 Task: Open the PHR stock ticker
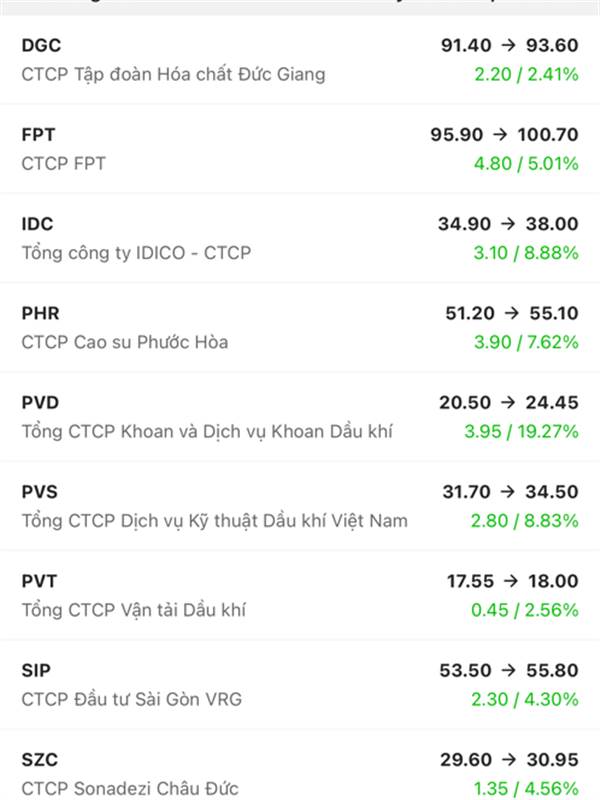[x=40, y=313]
